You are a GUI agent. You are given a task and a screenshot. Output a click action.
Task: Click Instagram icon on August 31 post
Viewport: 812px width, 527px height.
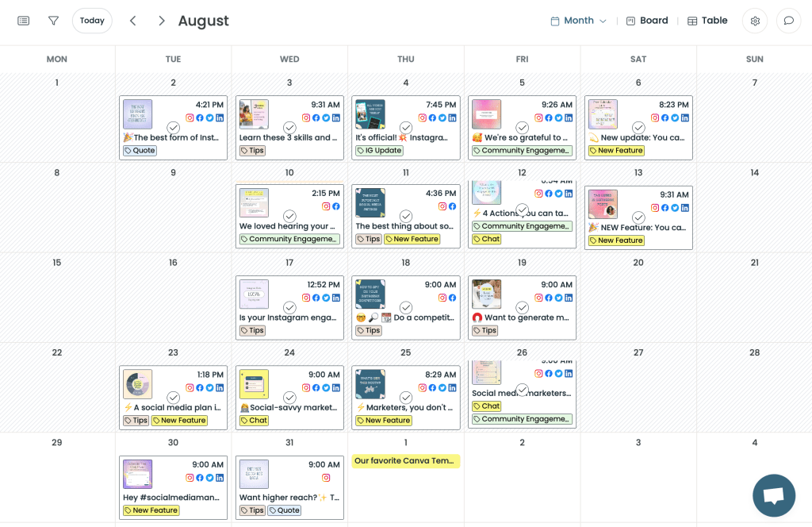point(326,478)
